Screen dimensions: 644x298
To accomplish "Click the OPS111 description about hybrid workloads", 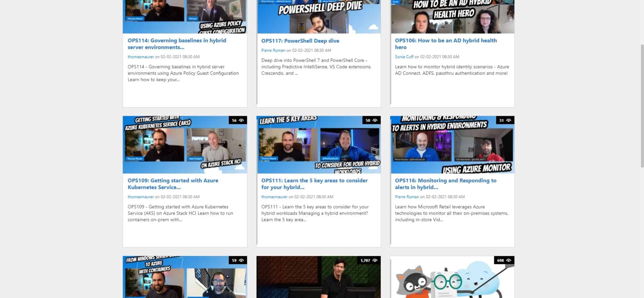I will (x=315, y=213).
